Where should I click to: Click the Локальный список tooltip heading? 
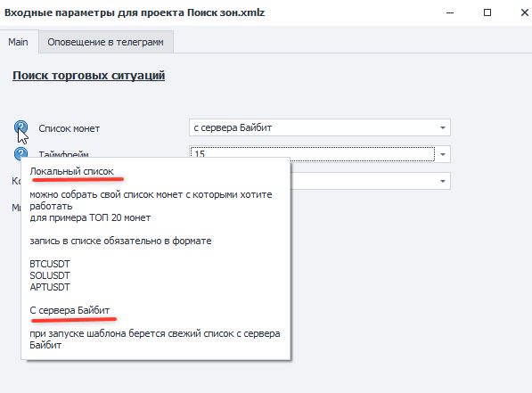point(71,171)
